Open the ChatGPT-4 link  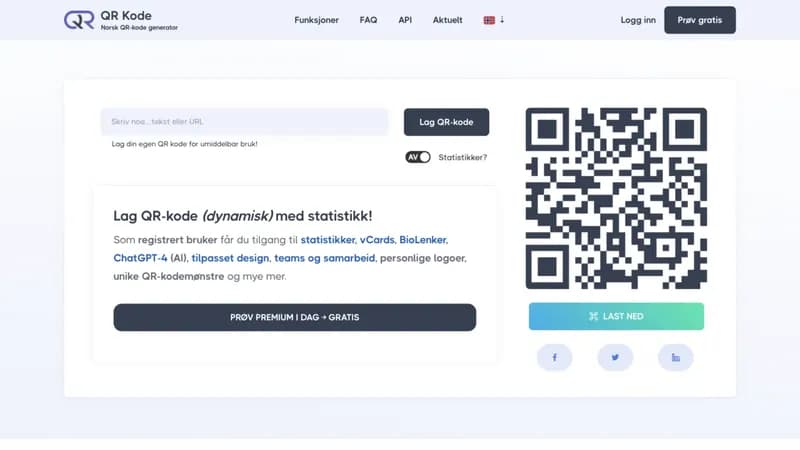click(140, 258)
